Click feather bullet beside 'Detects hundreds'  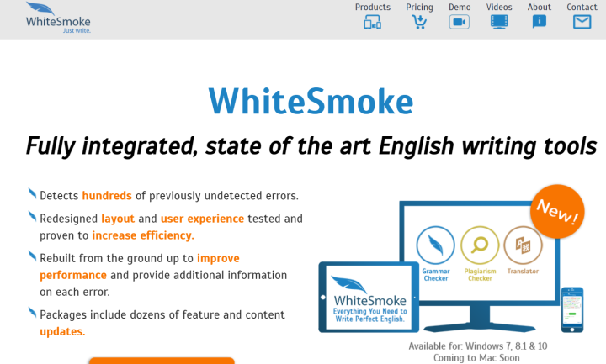click(x=32, y=193)
